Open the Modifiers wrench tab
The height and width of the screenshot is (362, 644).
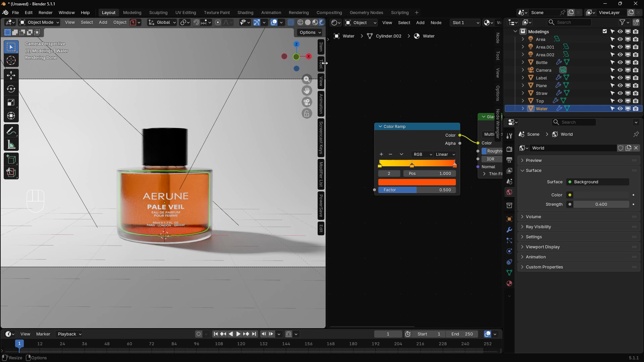[509, 230]
